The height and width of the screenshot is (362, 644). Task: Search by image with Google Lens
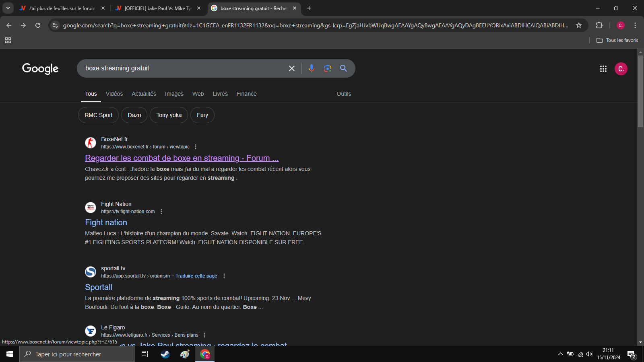(328, 68)
